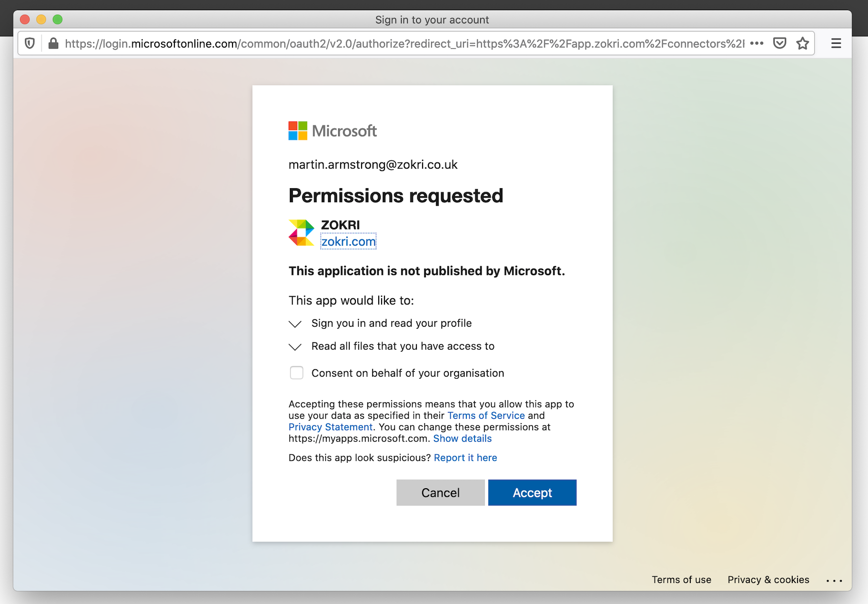Click the footer ellipsis more options
The width and height of the screenshot is (868, 604).
(834, 581)
